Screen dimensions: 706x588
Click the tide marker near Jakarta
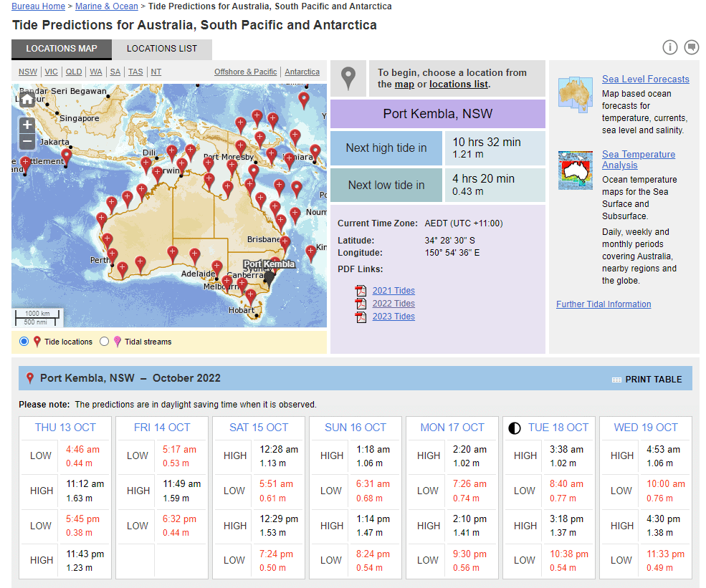[x=67, y=157]
